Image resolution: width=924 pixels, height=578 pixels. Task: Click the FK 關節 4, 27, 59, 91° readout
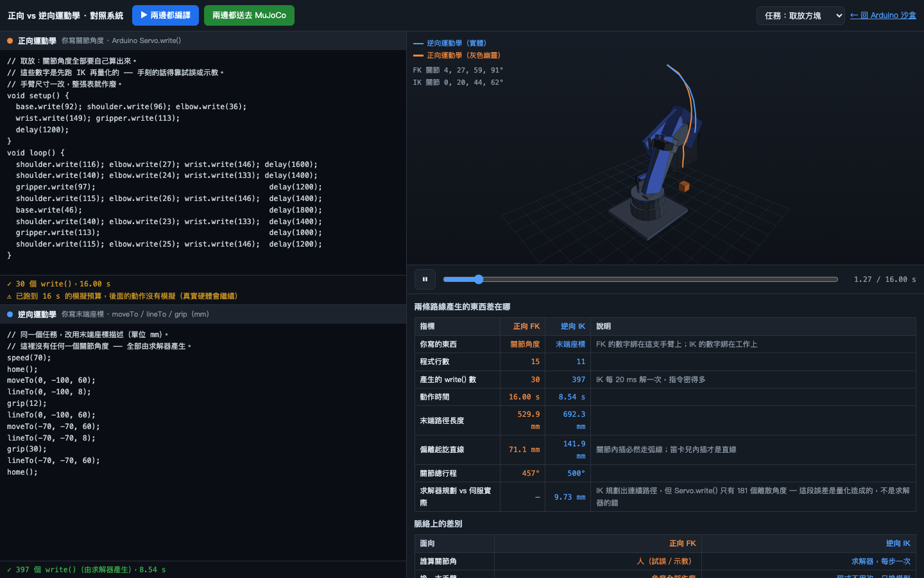[458, 70]
